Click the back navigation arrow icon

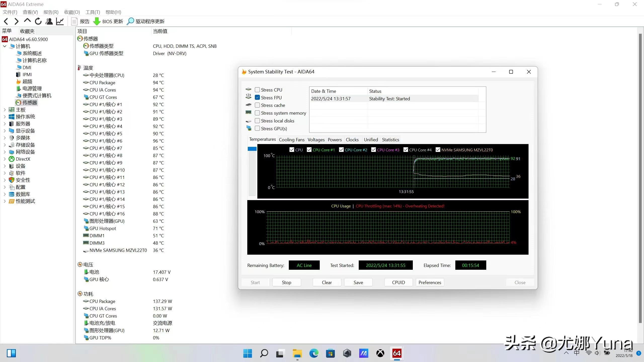(x=6, y=21)
